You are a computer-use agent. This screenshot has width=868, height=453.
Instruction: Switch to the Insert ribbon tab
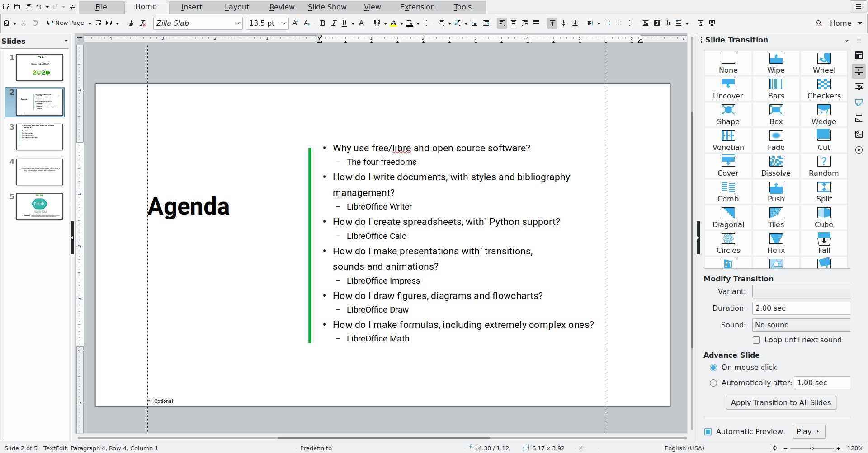(x=192, y=7)
